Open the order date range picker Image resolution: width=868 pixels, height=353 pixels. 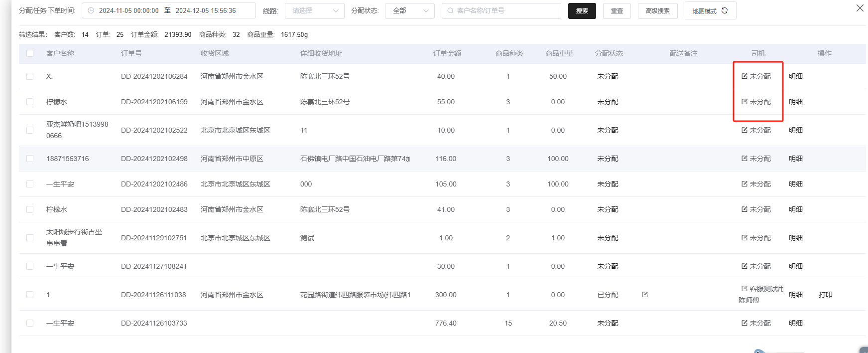pos(168,10)
